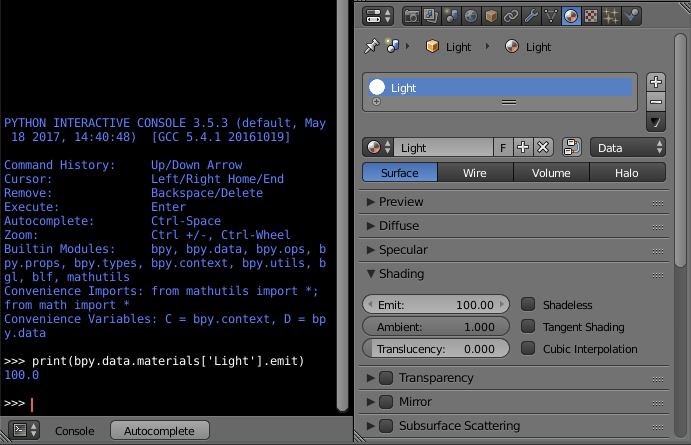This screenshot has height=445, width=691.
Task: Create new material with plus button
Action: click(x=523, y=148)
